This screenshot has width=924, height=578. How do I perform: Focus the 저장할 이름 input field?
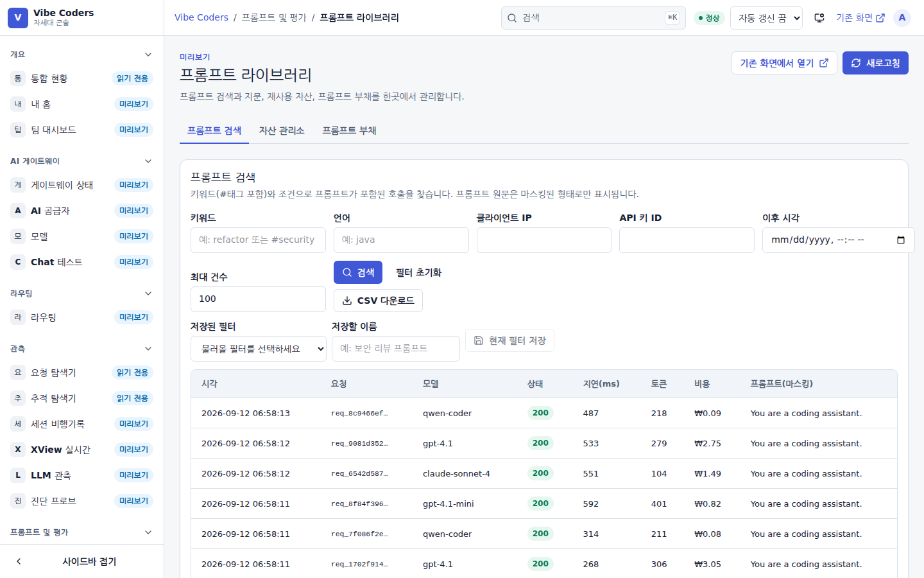(396, 349)
